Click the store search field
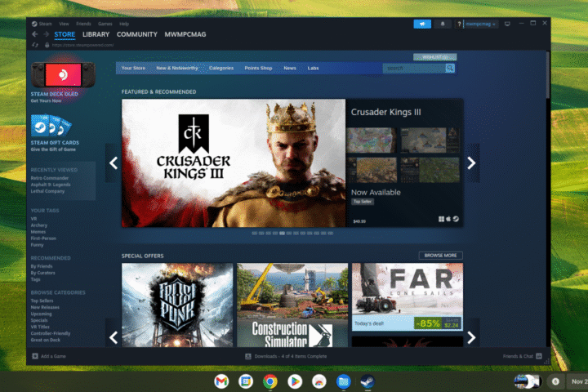 click(x=414, y=68)
